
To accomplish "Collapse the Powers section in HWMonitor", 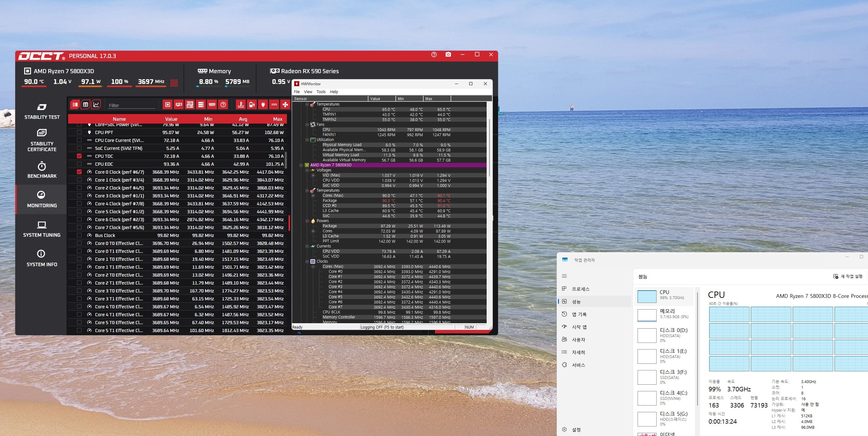I will pos(307,221).
